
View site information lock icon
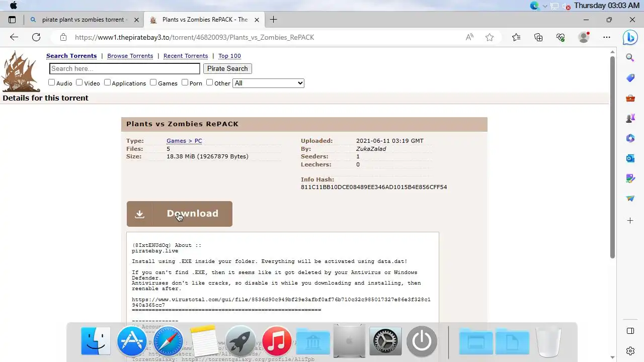click(63, 37)
